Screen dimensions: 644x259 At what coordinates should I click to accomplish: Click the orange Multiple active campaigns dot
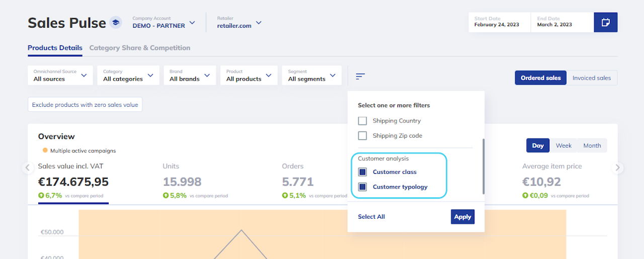[45, 150]
